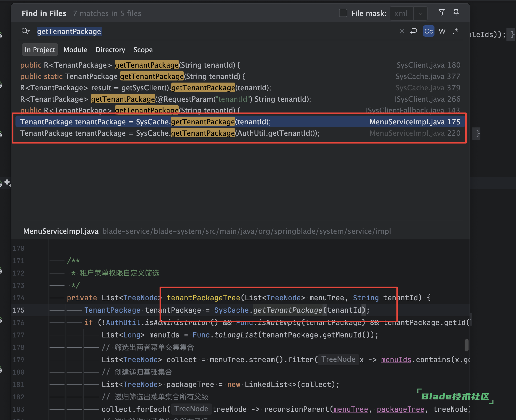Select the In Project tab
The height and width of the screenshot is (420, 516).
point(40,50)
